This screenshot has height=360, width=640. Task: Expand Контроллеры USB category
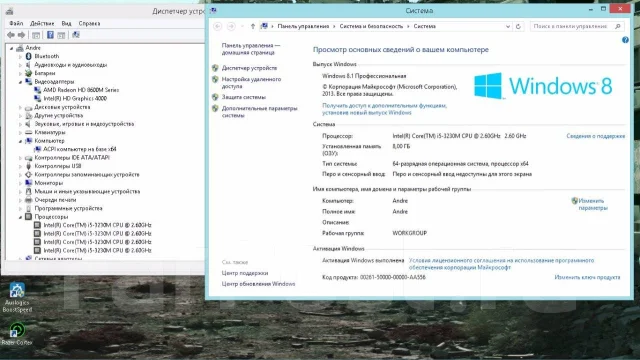(20, 166)
